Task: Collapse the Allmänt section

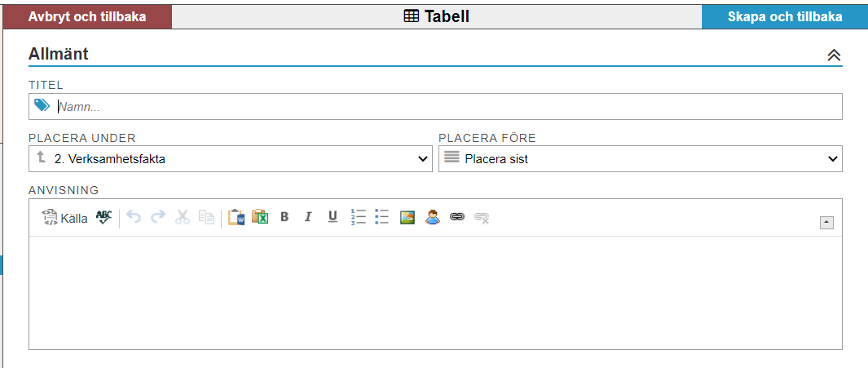Action: pyautogui.click(x=833, y=55)
